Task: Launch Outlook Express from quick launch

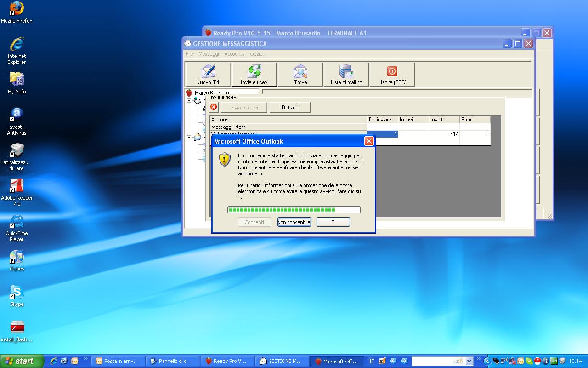Action: click(64, 361)
